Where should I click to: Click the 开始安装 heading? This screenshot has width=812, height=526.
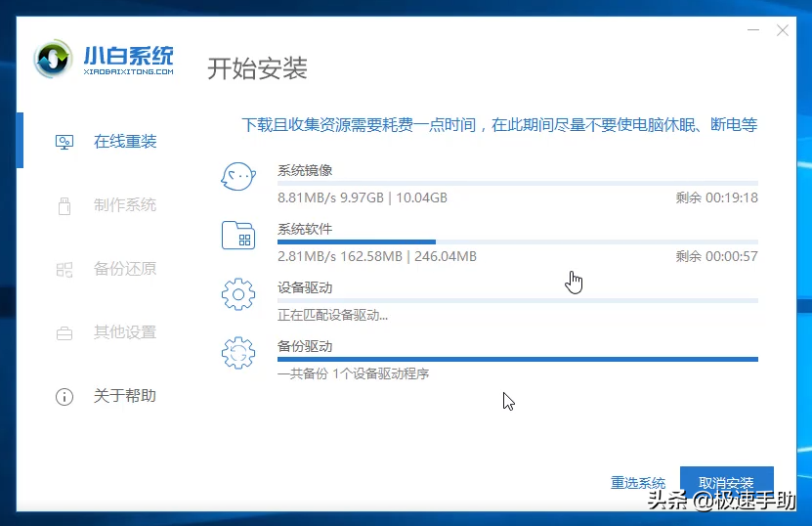click(x=257, y=68)
